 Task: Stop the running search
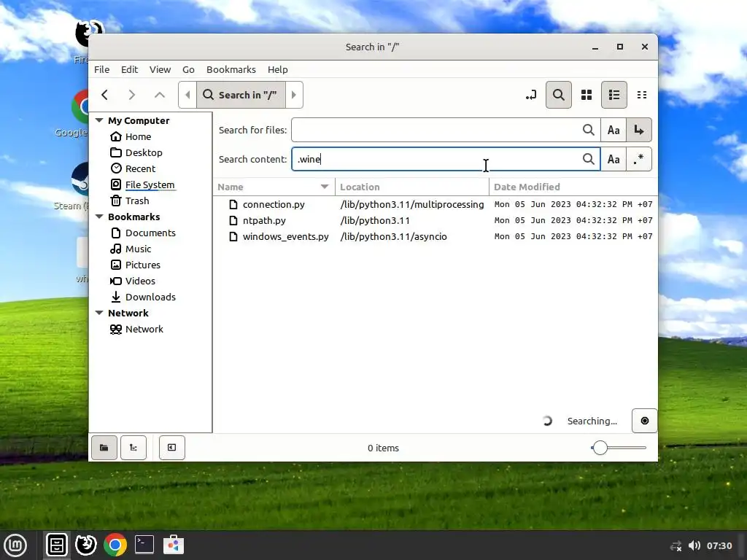645,421
